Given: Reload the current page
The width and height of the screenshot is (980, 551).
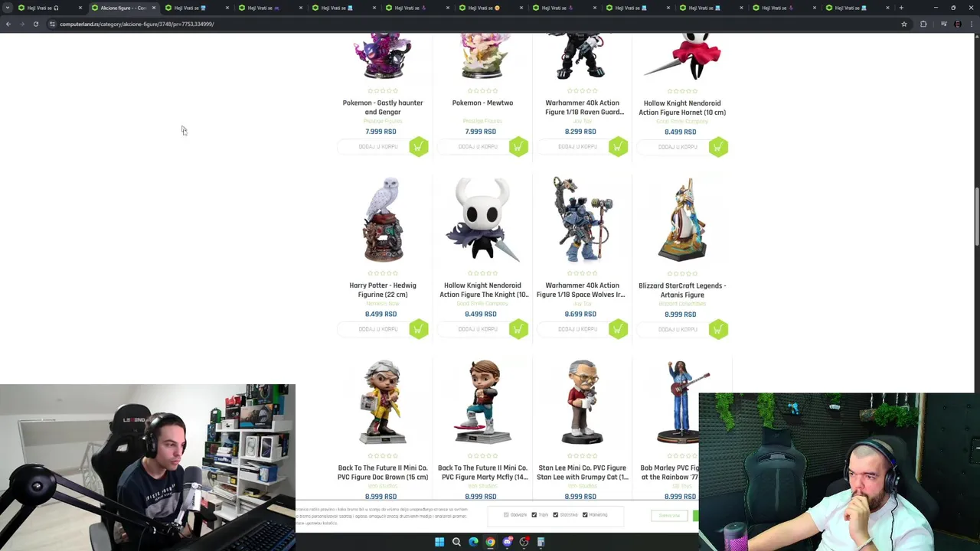Looking at the screenshot, I should (x=35, y=24).
